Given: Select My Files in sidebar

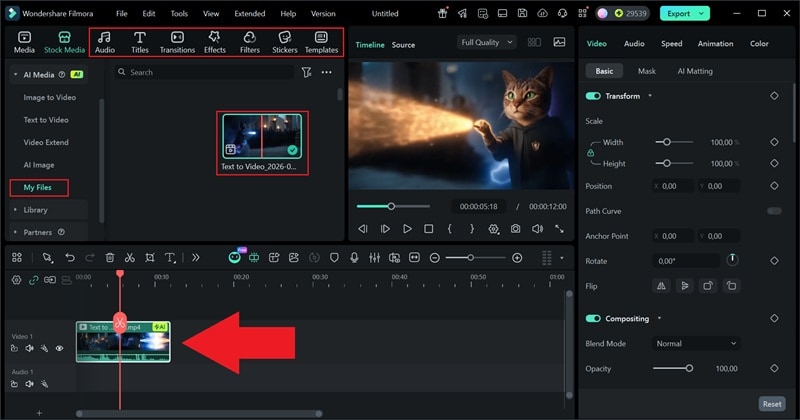Looking at the screenshot, I should click(x=37, y=187).
